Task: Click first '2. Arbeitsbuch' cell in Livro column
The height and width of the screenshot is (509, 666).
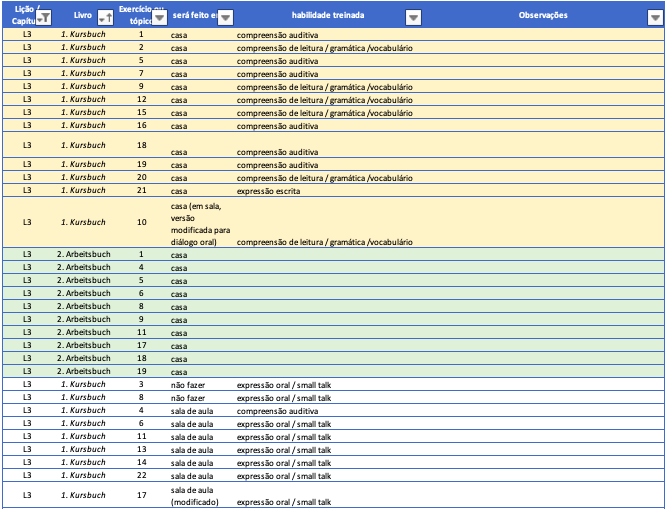Action: [x=84, y=254]
